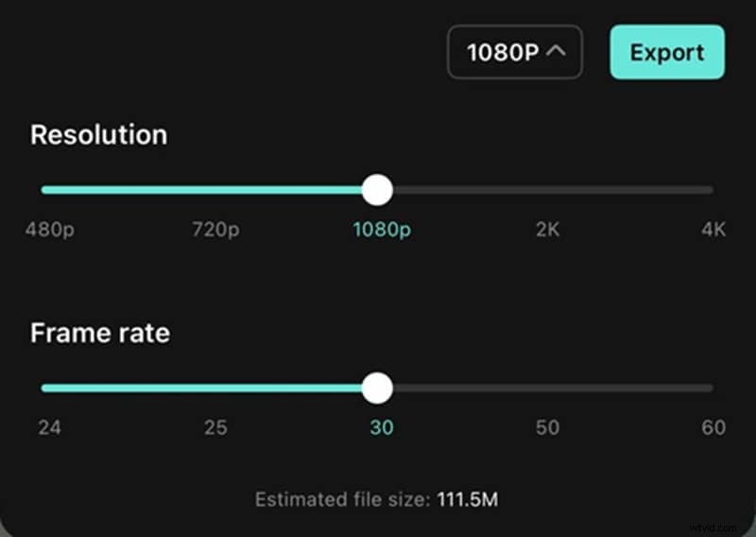Screen dimensions: 756x537
Task: Click the estimated file size text
Action: click(376, 498)
